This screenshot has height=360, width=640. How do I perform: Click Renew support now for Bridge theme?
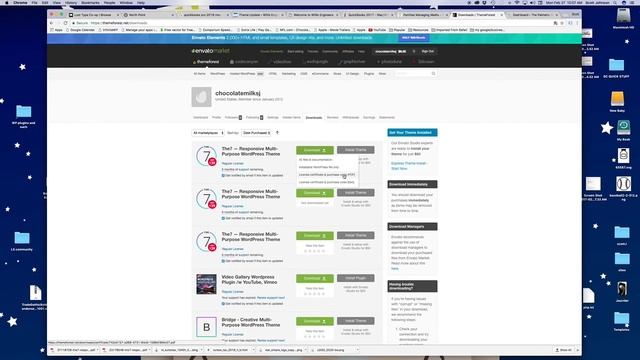271,340
